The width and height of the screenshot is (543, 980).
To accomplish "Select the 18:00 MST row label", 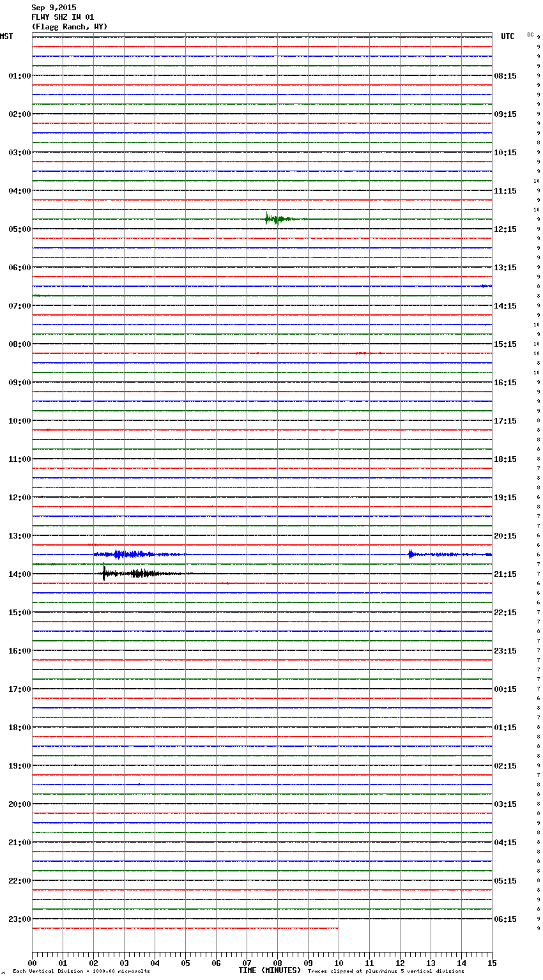I will (20, 728).
